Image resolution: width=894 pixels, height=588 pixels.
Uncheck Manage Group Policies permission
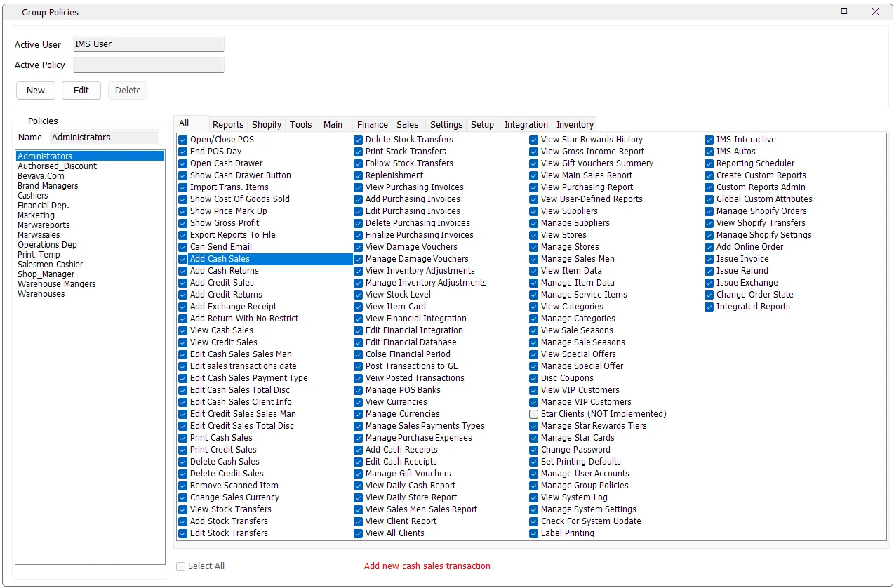click(x=534, y=486)
